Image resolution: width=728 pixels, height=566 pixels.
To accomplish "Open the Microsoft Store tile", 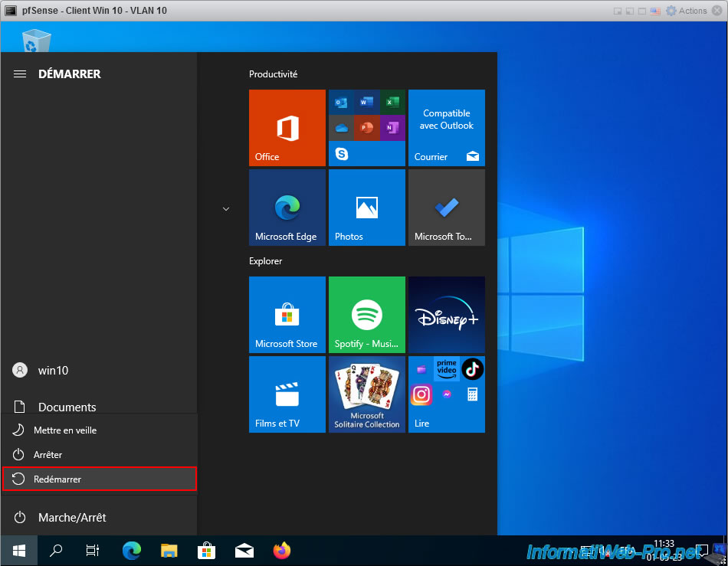I will pyautogui.click(x=287, y=315).
